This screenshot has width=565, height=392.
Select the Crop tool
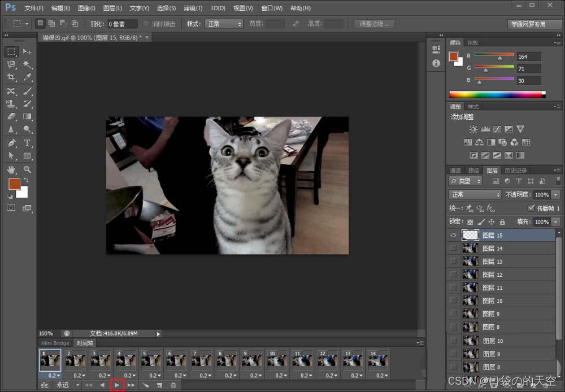(x=11, y=77)
